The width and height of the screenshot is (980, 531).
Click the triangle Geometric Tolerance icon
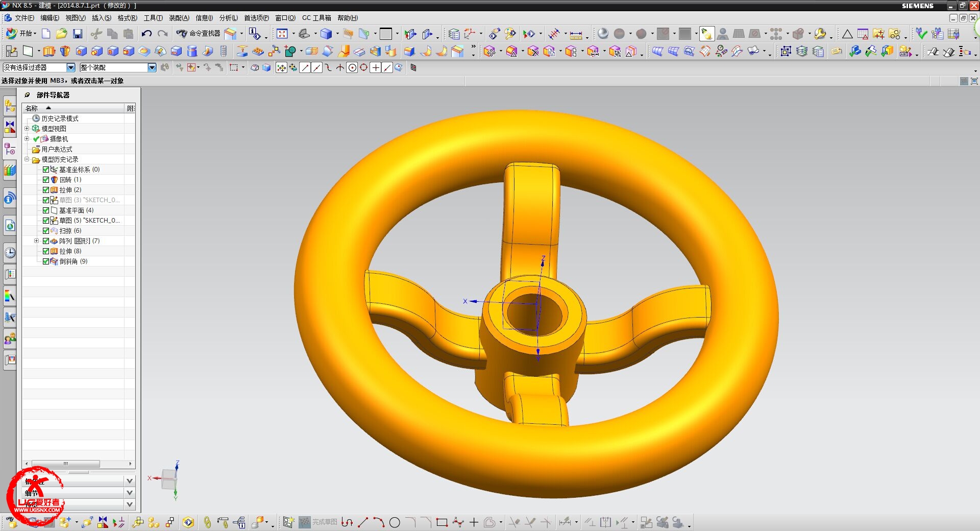pyautogui.click(x=847, y=34)
